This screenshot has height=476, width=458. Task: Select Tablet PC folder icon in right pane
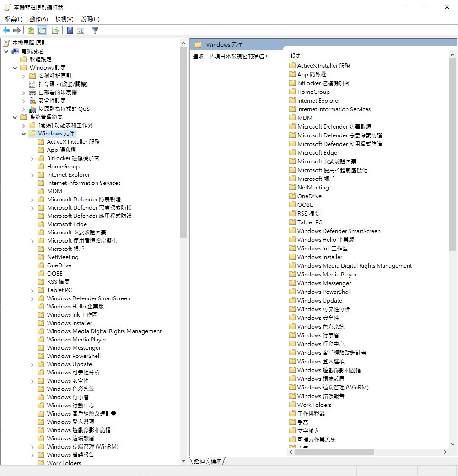(x=292, y=222)
